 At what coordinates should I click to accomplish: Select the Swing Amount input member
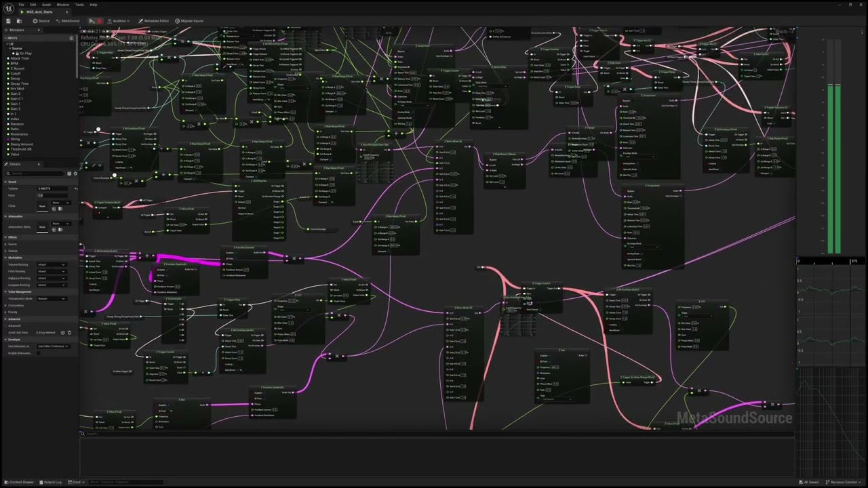click(x=22, y=144)
